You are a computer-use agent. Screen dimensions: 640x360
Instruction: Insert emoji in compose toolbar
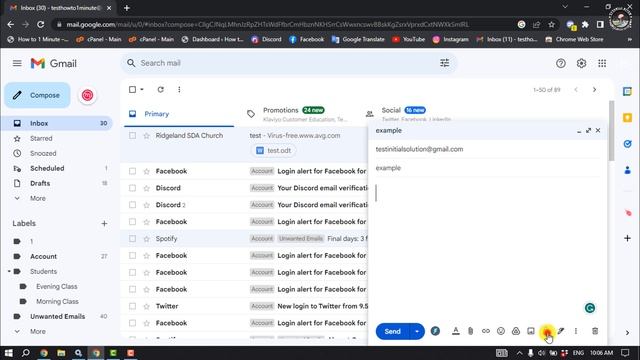coord(501,331)
